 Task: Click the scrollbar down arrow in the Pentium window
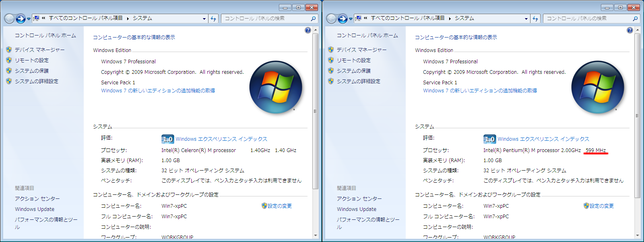pyautogui.click(x=638, y=235)
